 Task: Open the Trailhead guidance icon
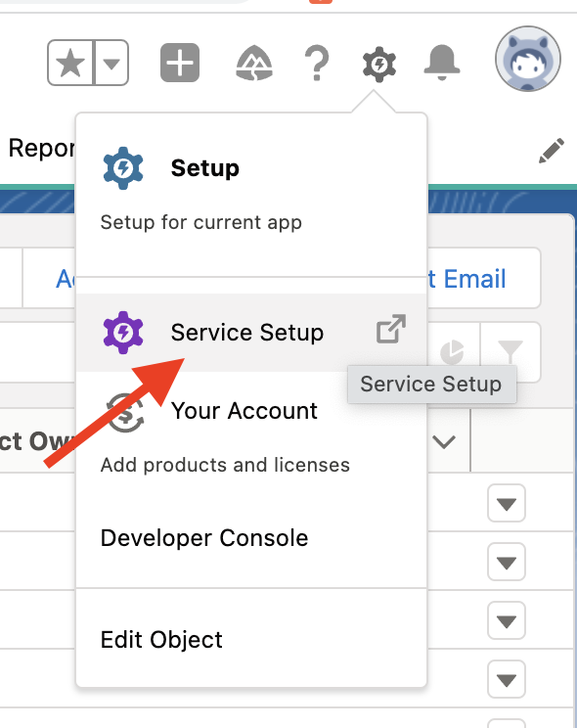pos(254,63)
